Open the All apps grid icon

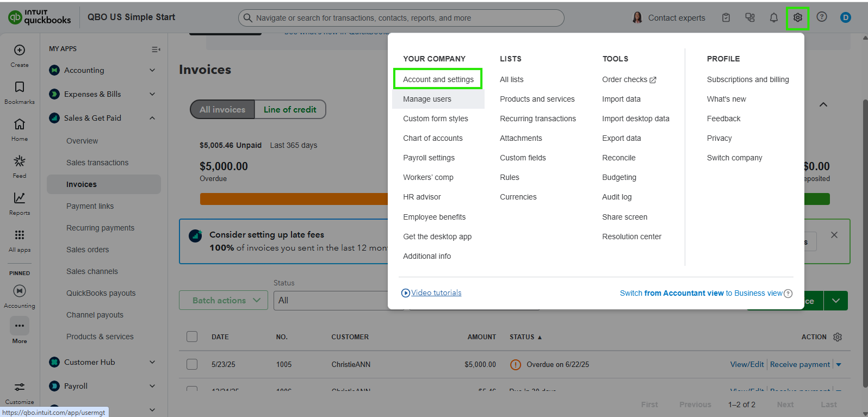pos(20,235)
